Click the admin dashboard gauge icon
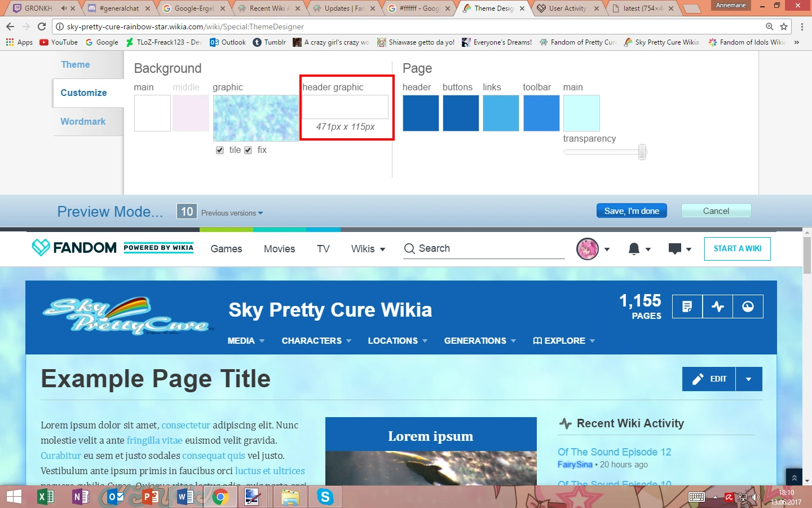 (748, 306)
